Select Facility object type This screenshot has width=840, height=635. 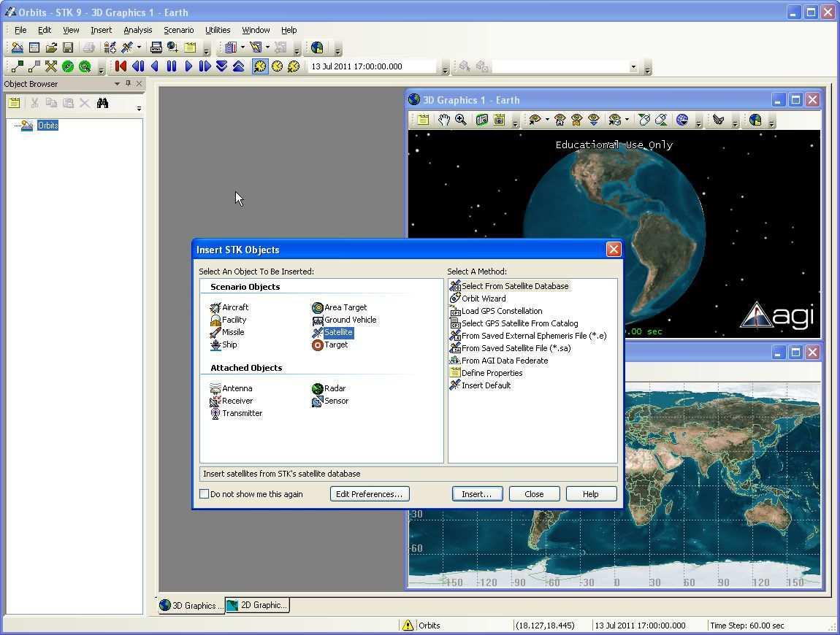tap(228, 320)
